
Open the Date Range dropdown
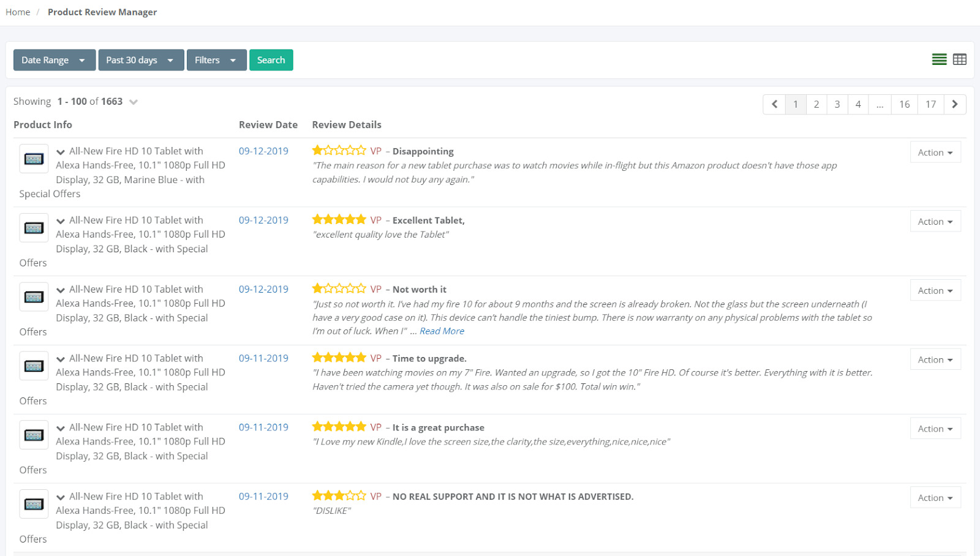point(54,60)
